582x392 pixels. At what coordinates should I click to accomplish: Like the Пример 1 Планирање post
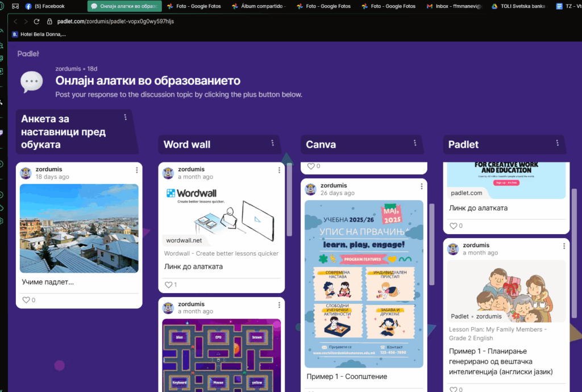click(x=453, y=389)
